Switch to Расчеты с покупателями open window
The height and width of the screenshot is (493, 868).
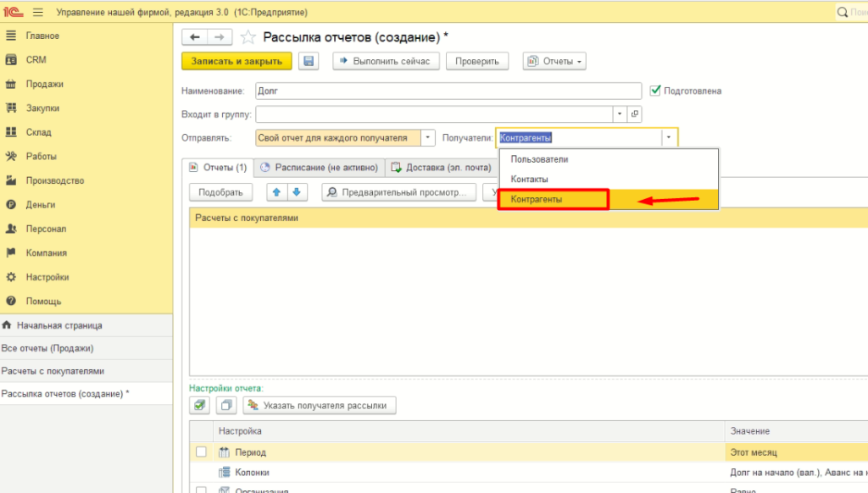click(86, 371)
